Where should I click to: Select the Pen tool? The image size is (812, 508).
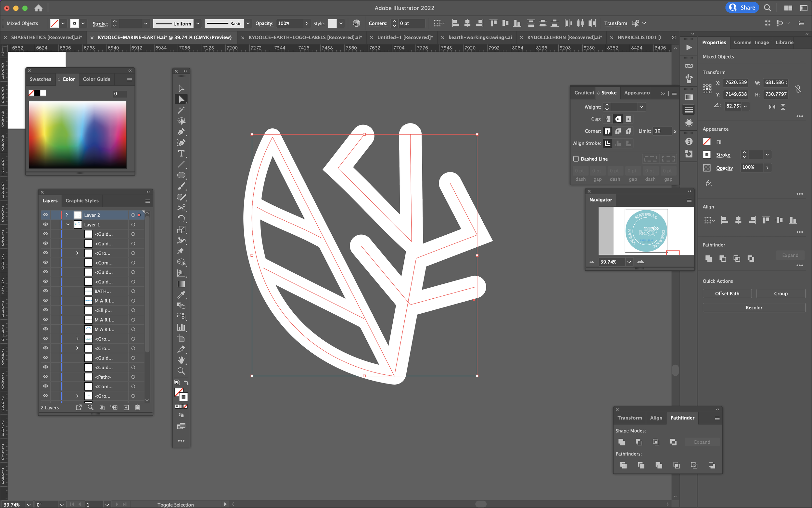point(181,132)
